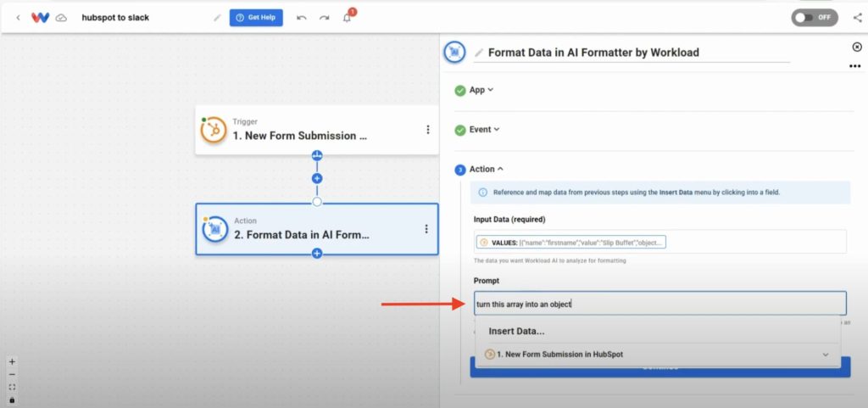Open the Workload logo home
This screenshot has width=868, height=408.
click(41, 18)
